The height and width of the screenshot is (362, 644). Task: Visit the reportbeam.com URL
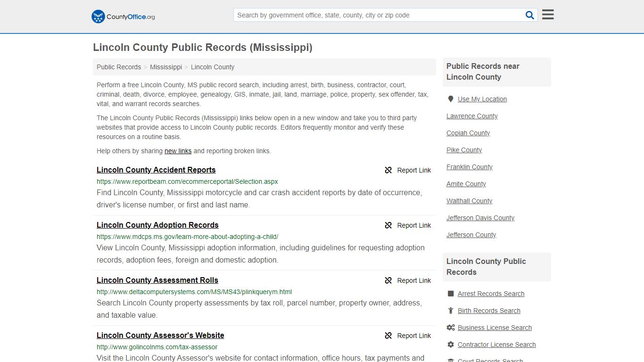(187, 181)
